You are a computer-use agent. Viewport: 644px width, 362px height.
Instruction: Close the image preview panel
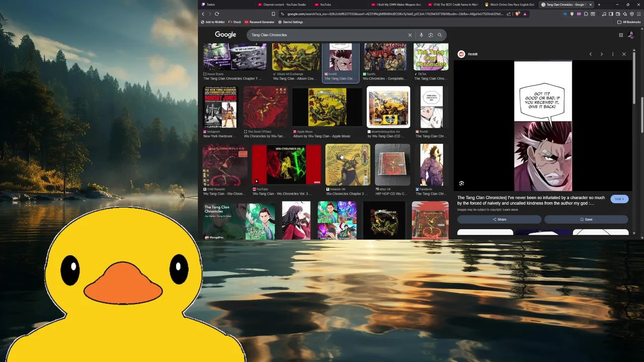click(624, 54)
